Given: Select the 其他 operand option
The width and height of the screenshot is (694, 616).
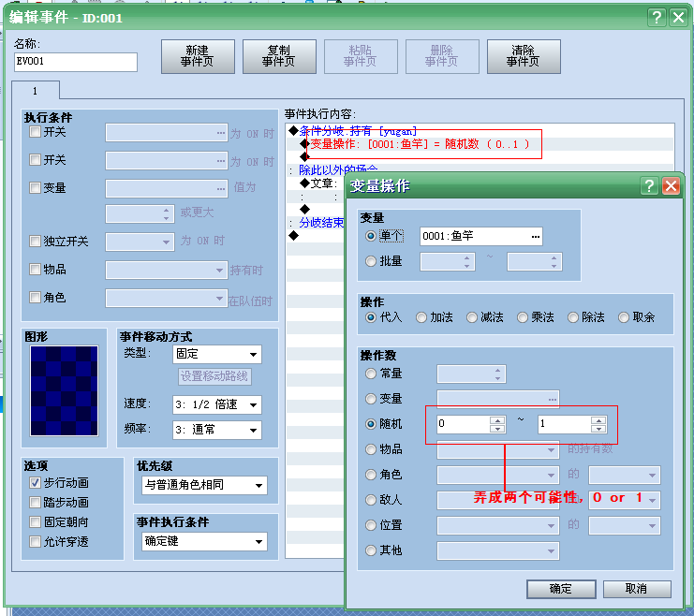Looking at the screenshot, I should tap(371, 550).
